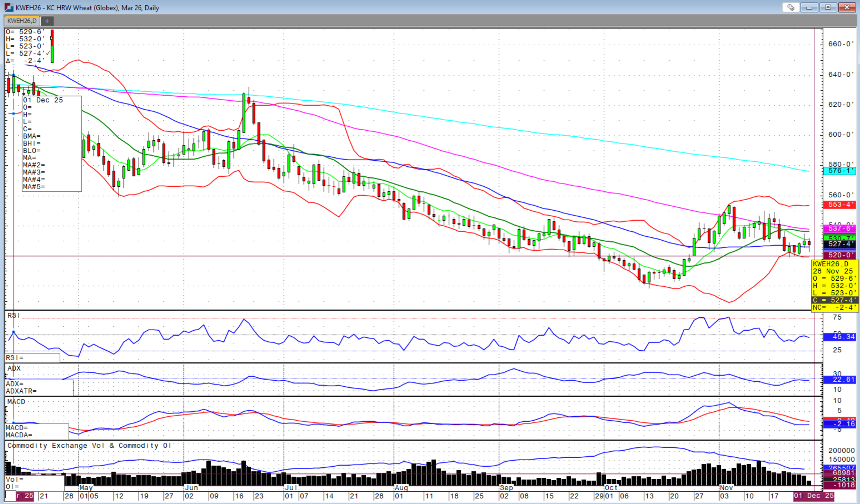Image resolution: width=860 pixels, height=504 pixels.
Task: Add a new chart tab with plus
Action: point(47,21)
